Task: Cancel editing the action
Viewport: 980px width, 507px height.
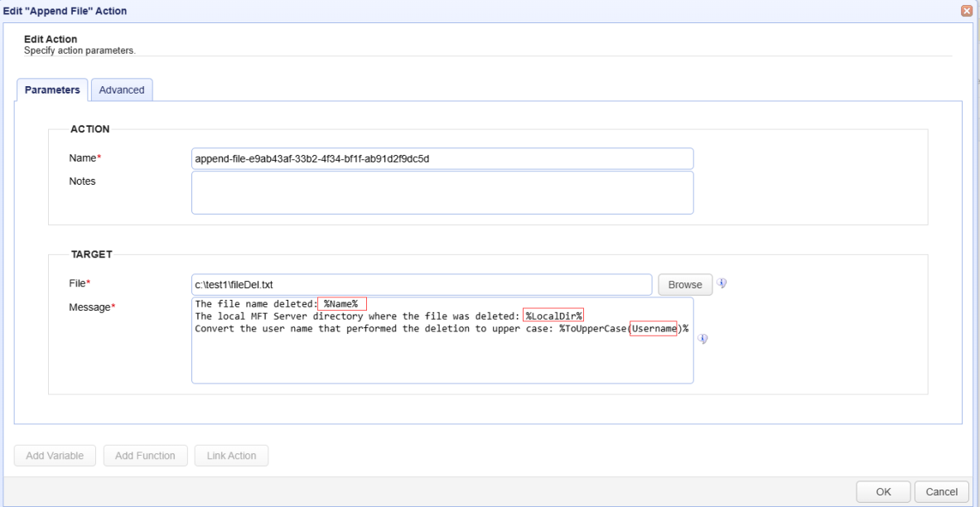Action: (x=943, y=491)
